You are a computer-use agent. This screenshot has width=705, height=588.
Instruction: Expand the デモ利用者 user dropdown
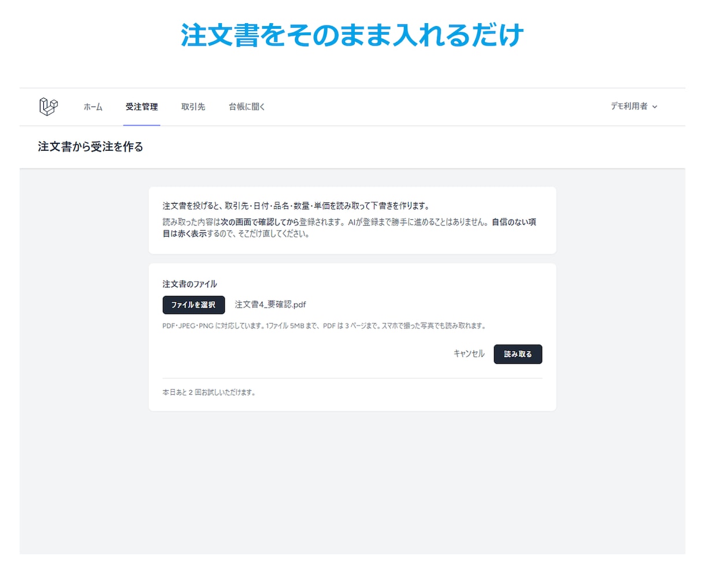[634, 106]
